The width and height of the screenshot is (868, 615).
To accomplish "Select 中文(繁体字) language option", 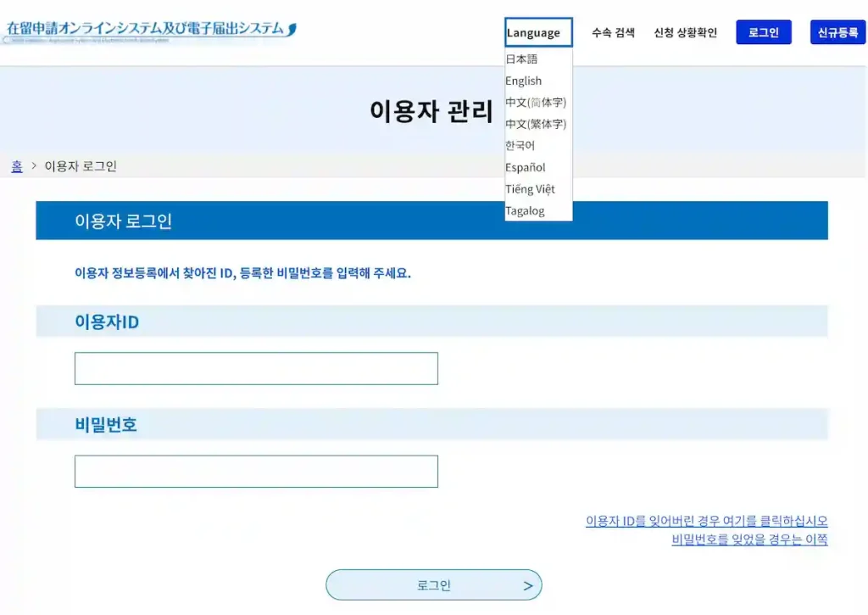I will [536, 124].
